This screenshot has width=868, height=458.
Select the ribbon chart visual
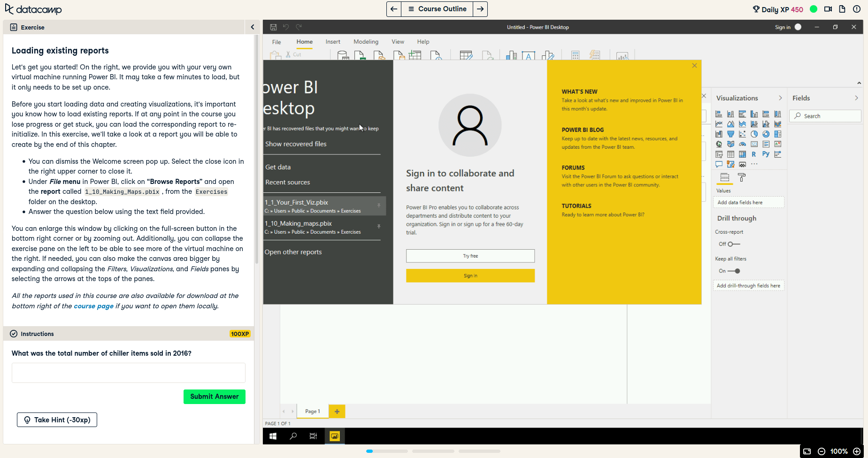coord(778,124)
